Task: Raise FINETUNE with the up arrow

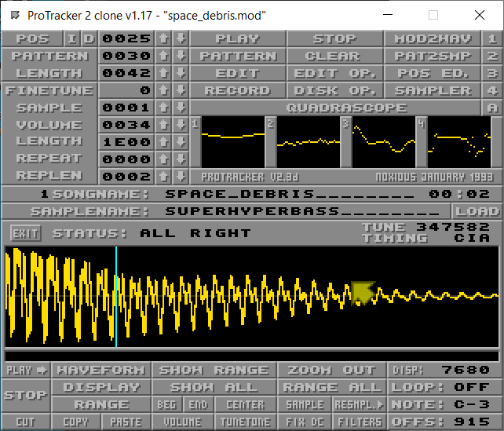Action: pyautogui.click(x=163, y=90)
